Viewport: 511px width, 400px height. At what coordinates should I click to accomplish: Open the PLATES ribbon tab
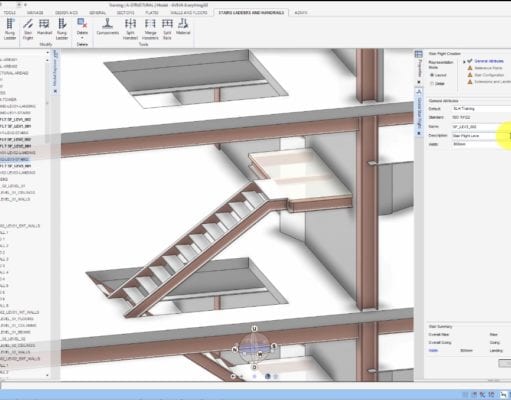pos(152,13)
